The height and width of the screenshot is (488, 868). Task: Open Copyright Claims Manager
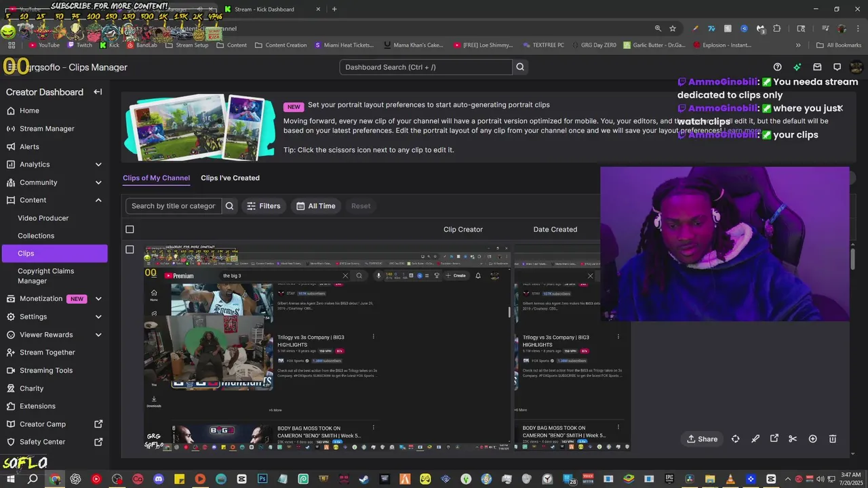tap(46, 276)
